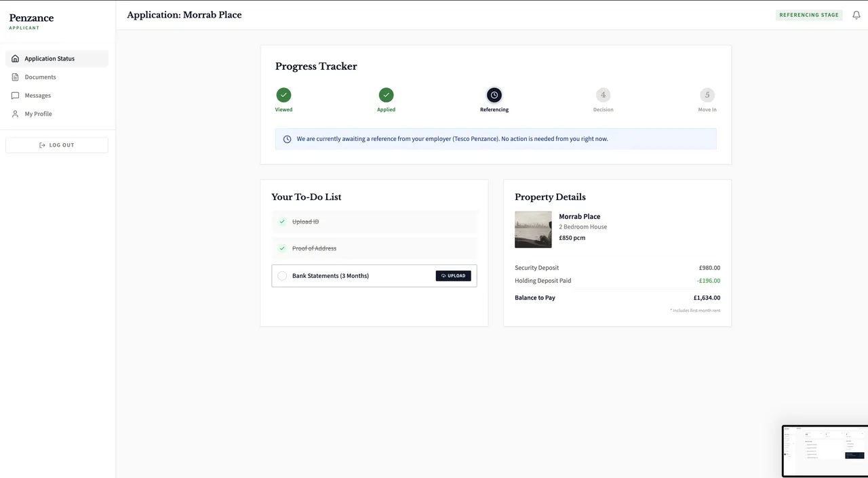Click the Applied step checkmark circle
Screen dimensions: 868x478
click(386, 95)
